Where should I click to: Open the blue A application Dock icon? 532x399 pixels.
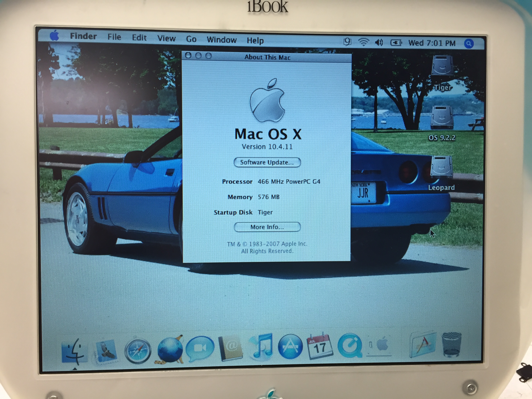(290, 346)
